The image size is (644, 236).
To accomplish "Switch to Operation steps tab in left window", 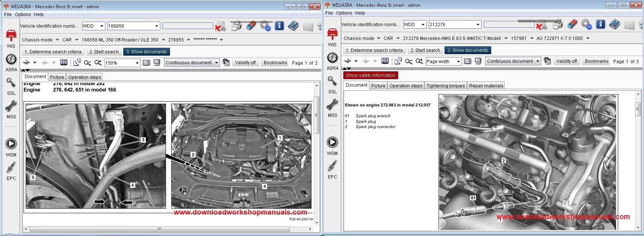I will [x=84, y=77].
